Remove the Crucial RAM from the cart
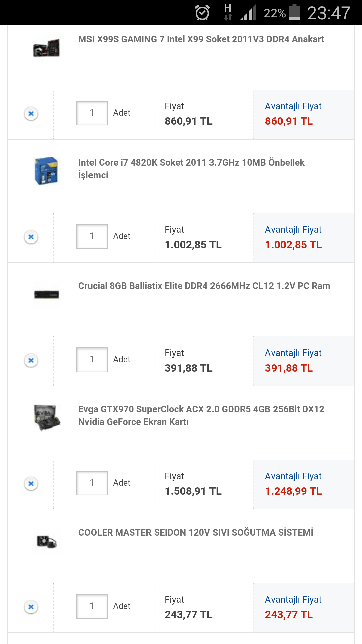The height and width of the screenshot is (644, 362). point(31,360)
